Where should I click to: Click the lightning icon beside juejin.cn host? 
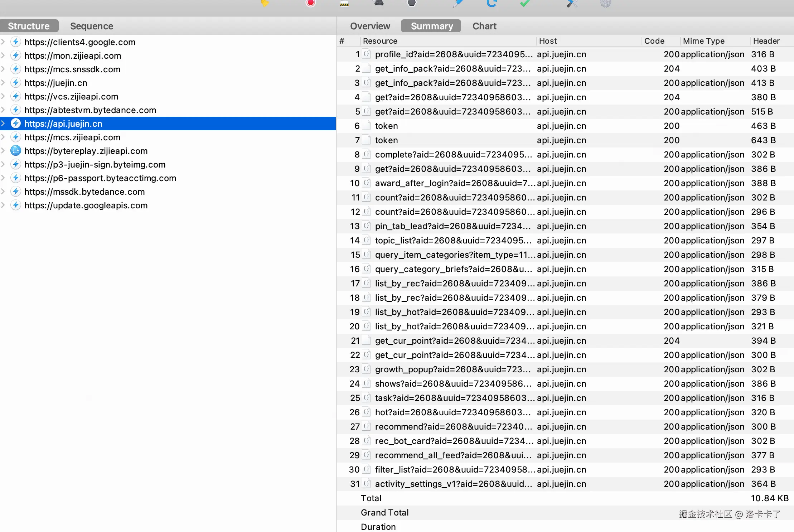click(x=15, y=83)
